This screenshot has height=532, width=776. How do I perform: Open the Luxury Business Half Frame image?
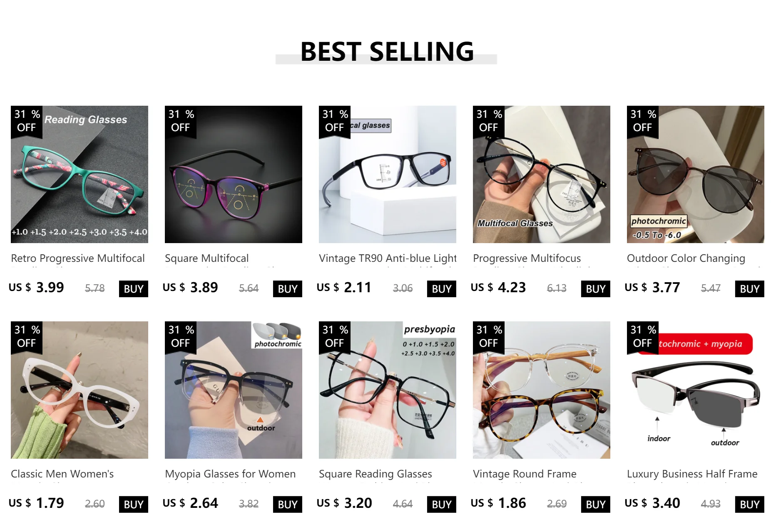(x=696, y=390)
